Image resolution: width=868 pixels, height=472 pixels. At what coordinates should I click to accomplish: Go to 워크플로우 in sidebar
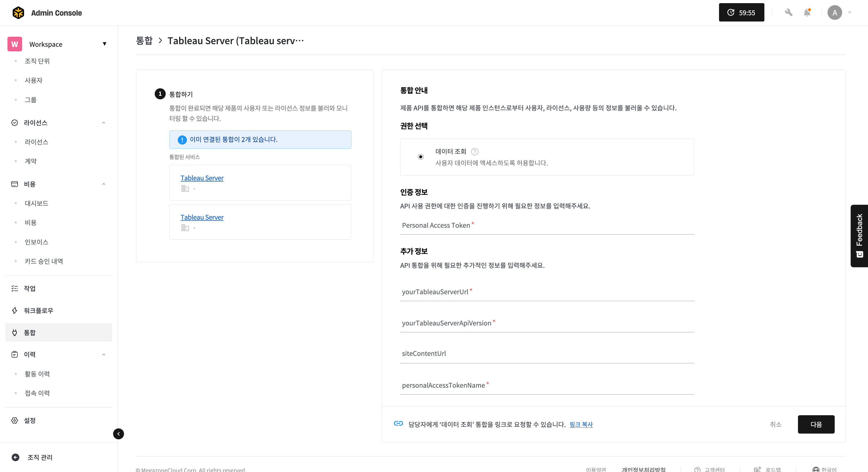[38, 310]
